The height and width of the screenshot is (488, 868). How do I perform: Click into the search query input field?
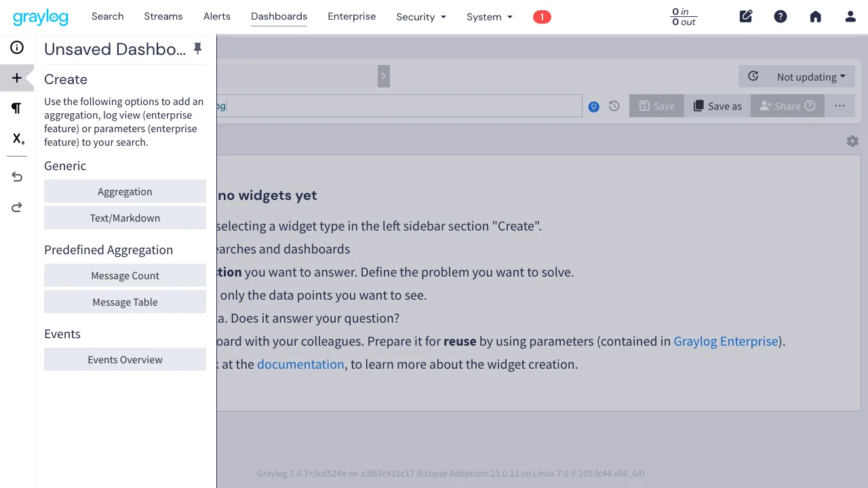click(399, 106)
